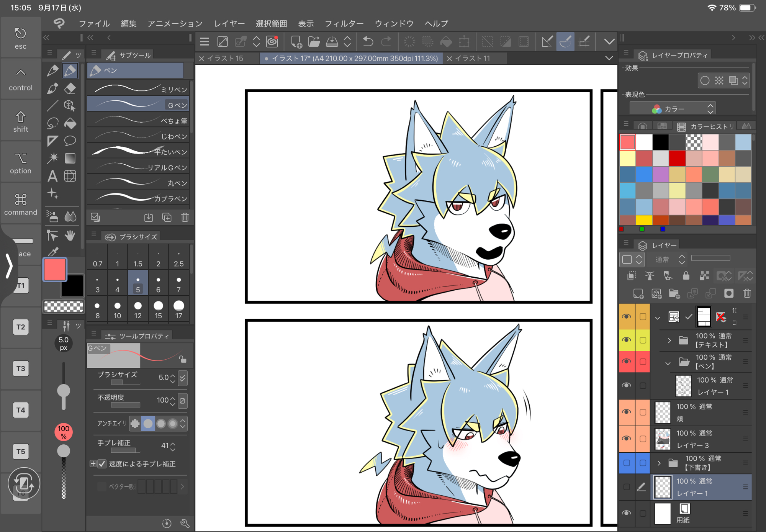Select the Gradient tool
The width and height of the screenshot is (766, 532).
(x=70, y=158)
